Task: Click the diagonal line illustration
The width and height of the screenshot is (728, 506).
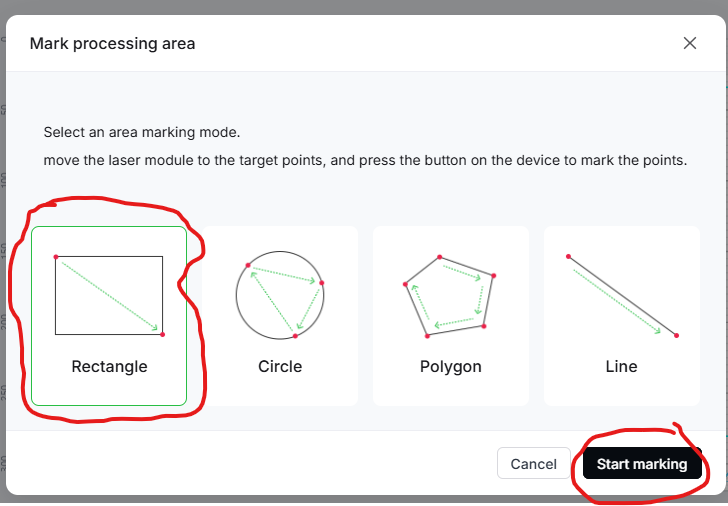Action: click(x=622, y=296)
